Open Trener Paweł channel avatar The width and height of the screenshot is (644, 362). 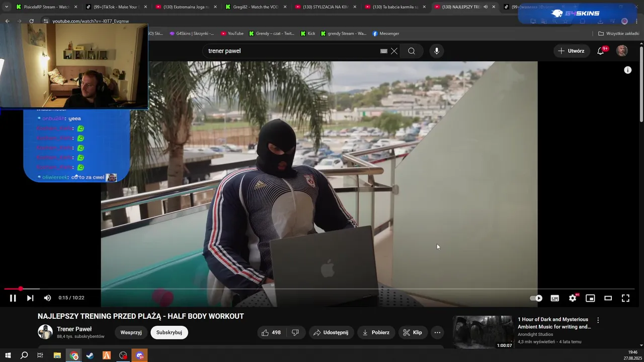[45, 332]
